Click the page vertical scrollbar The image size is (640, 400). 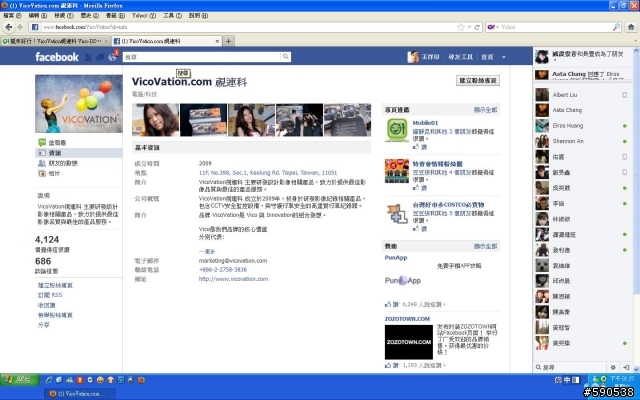636,171
